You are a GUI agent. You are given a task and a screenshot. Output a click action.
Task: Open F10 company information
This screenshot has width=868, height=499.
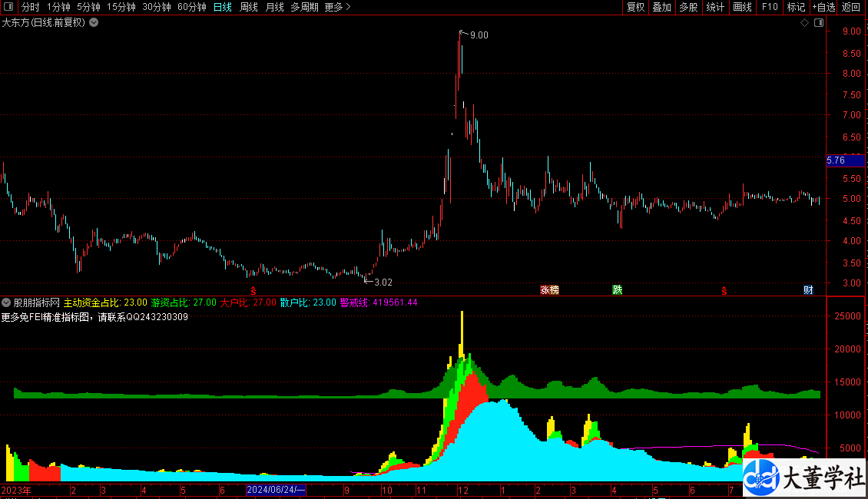(769, 8)
